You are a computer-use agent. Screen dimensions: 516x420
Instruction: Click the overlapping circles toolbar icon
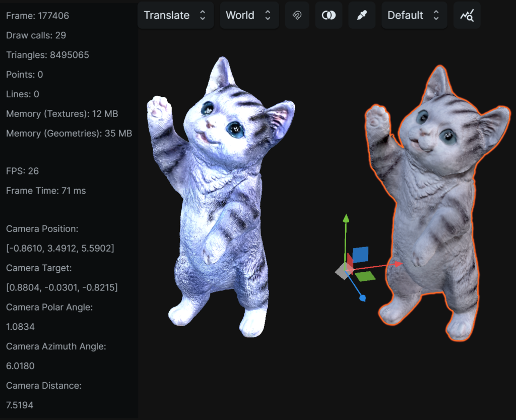(x=329, y=15)
